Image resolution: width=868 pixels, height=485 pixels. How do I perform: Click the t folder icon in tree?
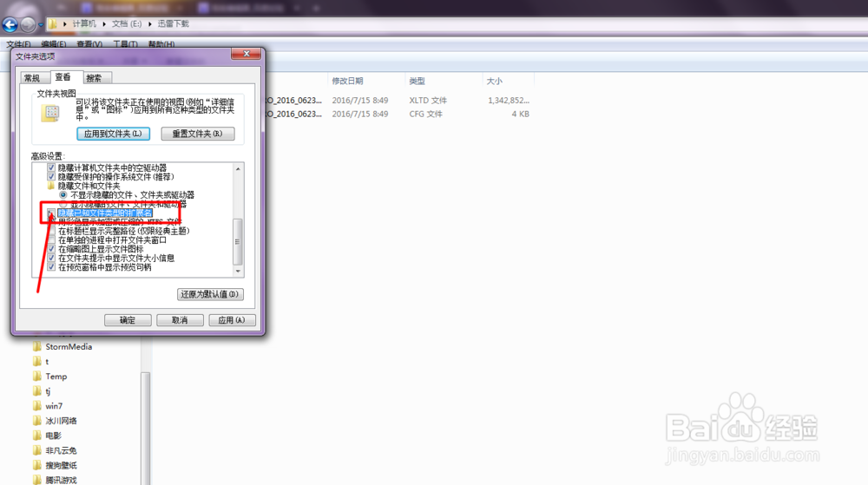[37, 362]
